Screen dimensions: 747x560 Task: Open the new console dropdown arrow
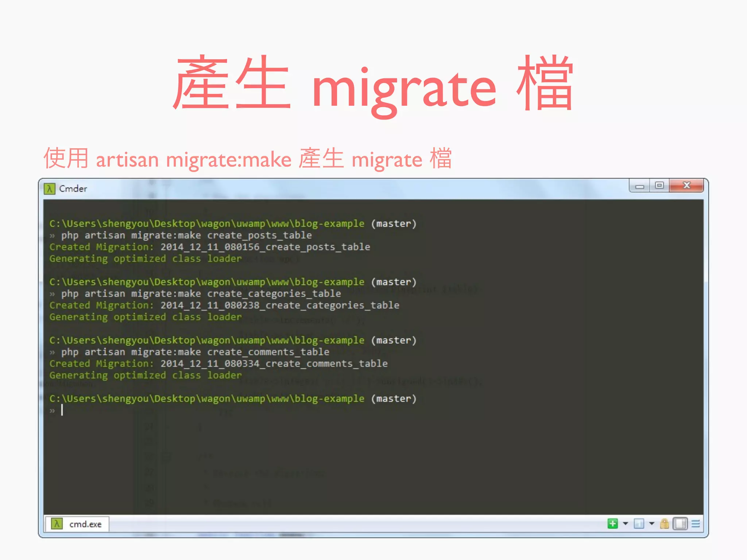point(626,524)
